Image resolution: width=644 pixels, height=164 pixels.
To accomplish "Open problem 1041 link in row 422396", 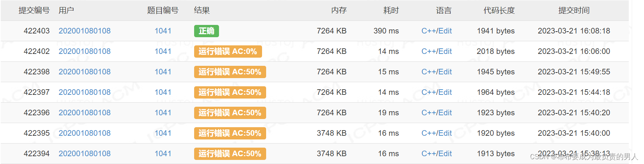I will 163,113.
